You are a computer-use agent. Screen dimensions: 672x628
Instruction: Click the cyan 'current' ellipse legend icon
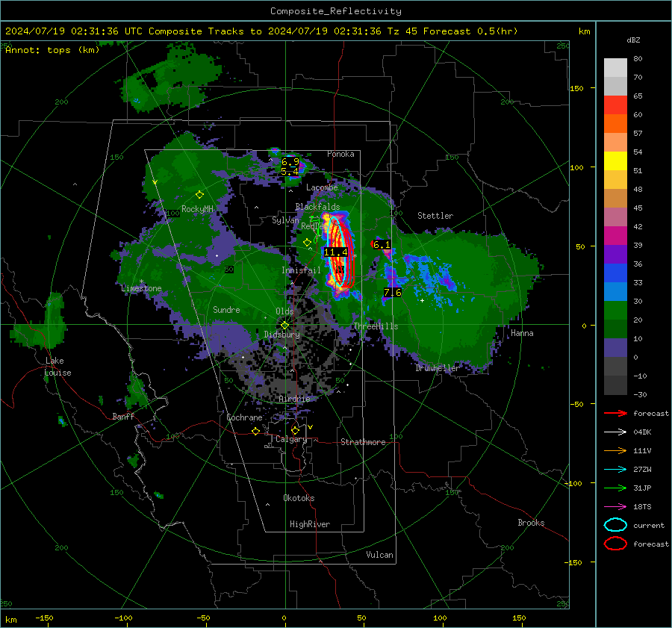tap(615, 525)
